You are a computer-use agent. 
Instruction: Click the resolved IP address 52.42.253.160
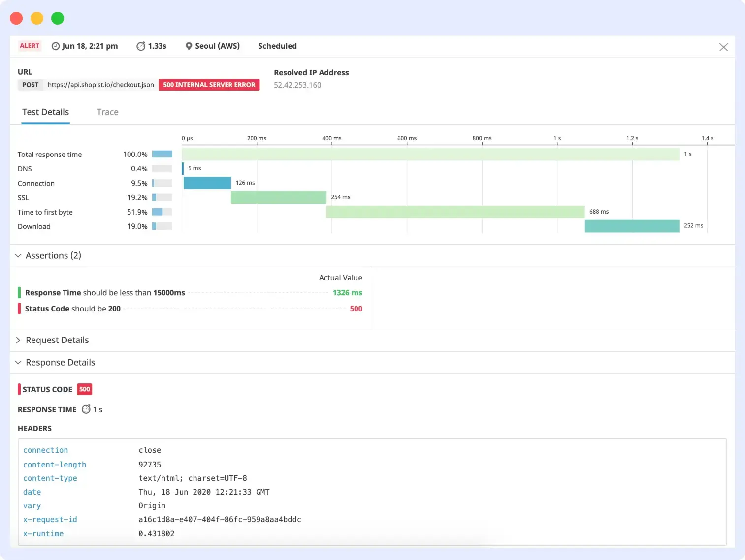[x=297, y=85]
